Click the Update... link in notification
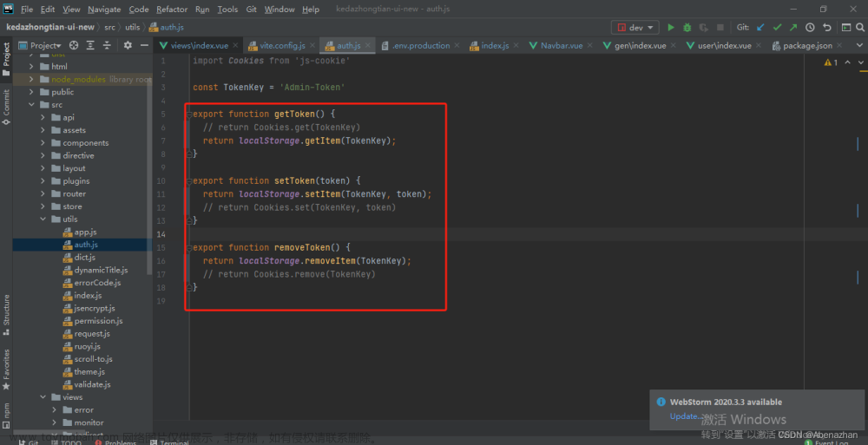Screen dimensions: 868x445 (x=685, y=416)
